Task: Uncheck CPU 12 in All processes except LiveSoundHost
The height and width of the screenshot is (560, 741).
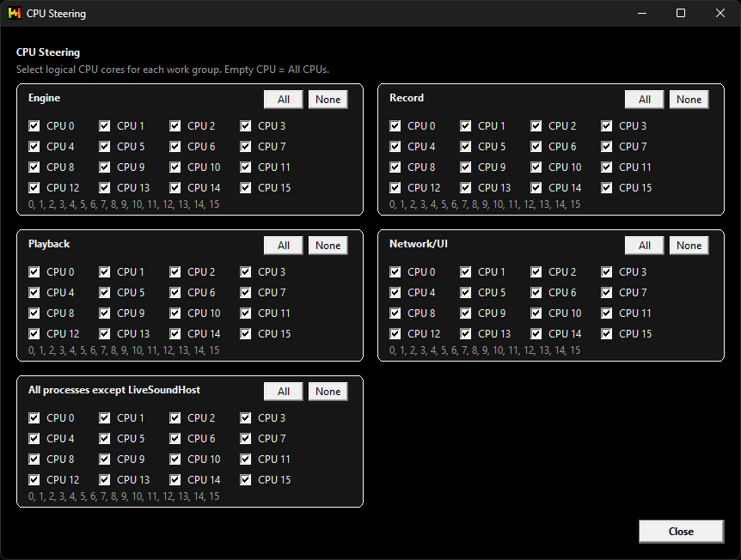Action: [x=34, y=480]
